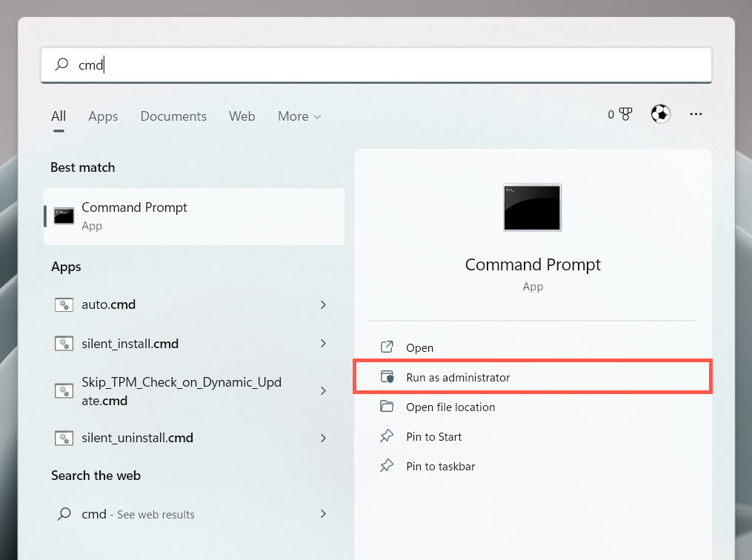This screenshot has height=560, width=752.
Task: Click the silent_install.cmd file icon
Action: 64,344
